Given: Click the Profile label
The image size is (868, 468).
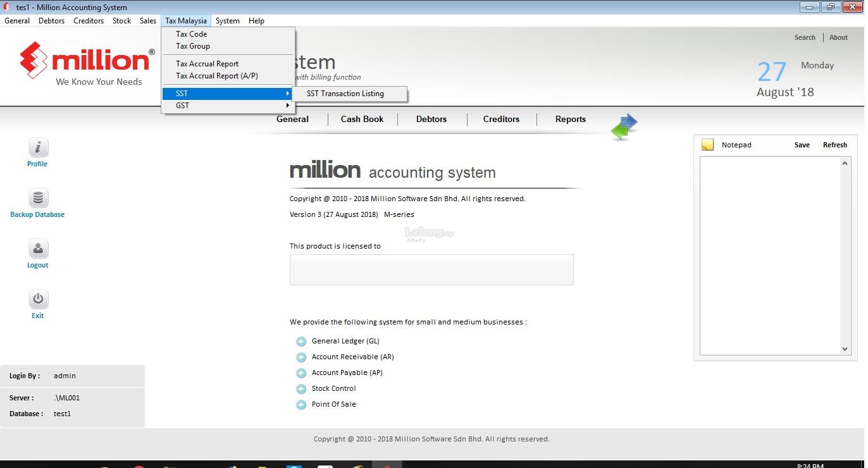Looking at the screenshot, I should (x=37, y=164).
